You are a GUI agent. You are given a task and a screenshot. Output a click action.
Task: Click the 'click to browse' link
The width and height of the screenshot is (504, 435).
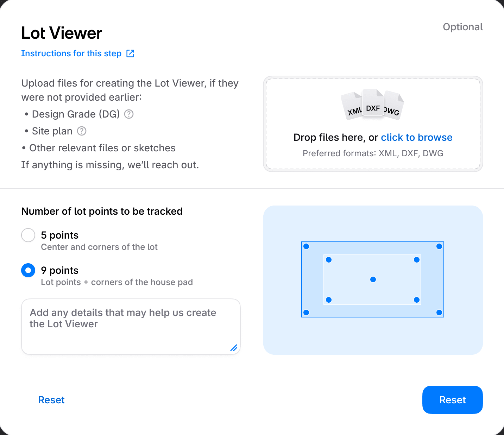[417, 137]
